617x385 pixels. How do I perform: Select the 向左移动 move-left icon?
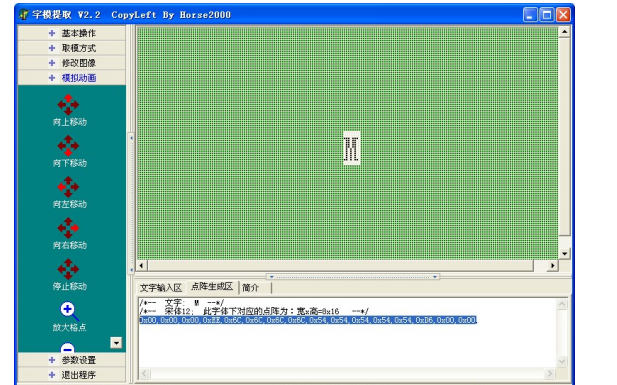coord(68,187)
